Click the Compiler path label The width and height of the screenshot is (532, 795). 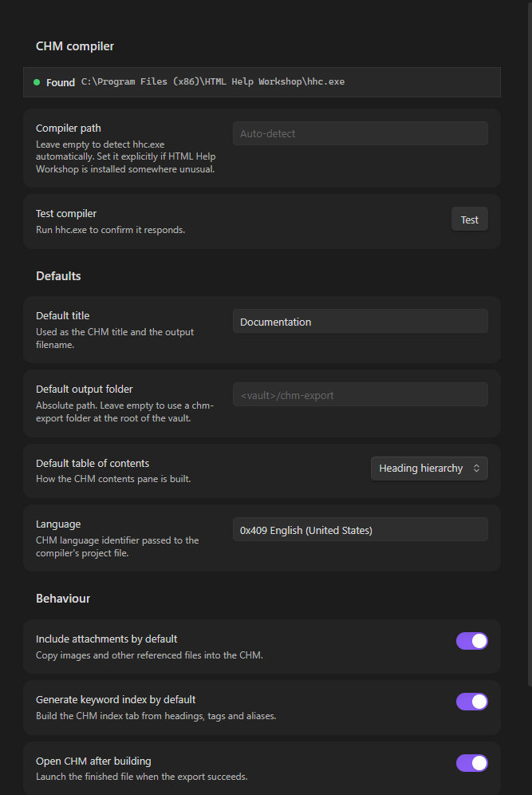point(69,128)
